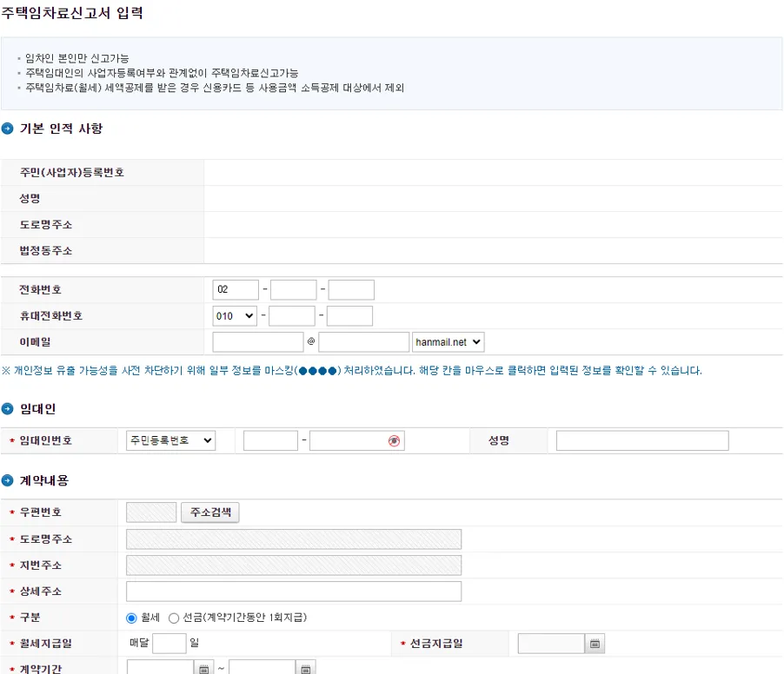Open the hanmail.net email domain dropdown
784x674 pixels.
pos(448,341)
